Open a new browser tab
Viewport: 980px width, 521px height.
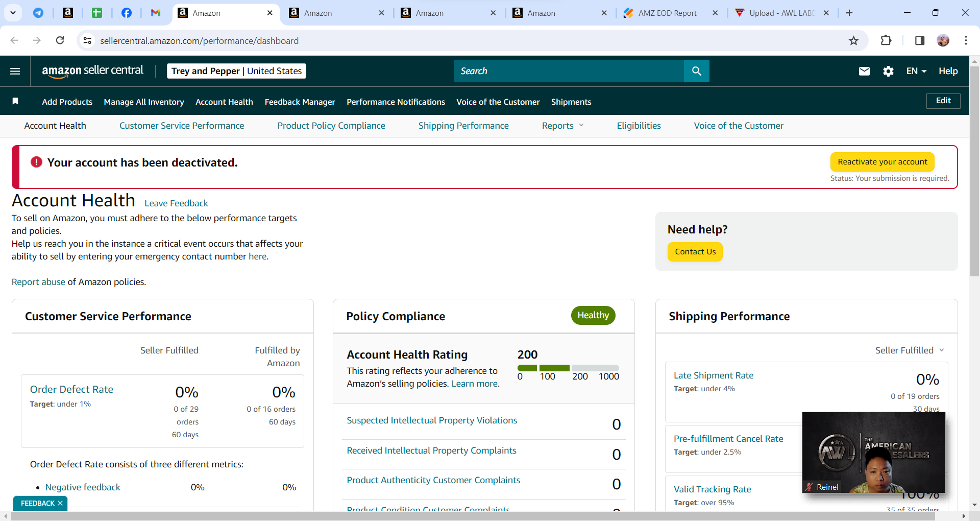click(849, 13)
